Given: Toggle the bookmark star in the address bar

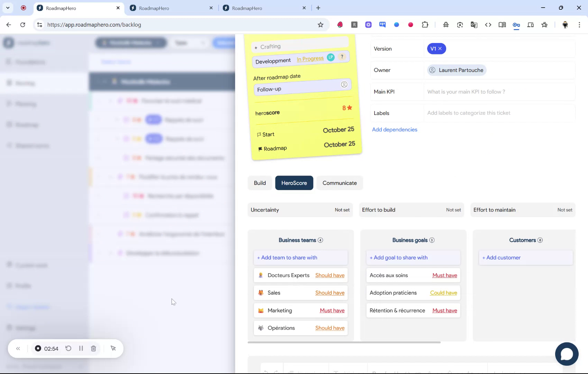Looking at the screenshot, I should click(320, 25).
